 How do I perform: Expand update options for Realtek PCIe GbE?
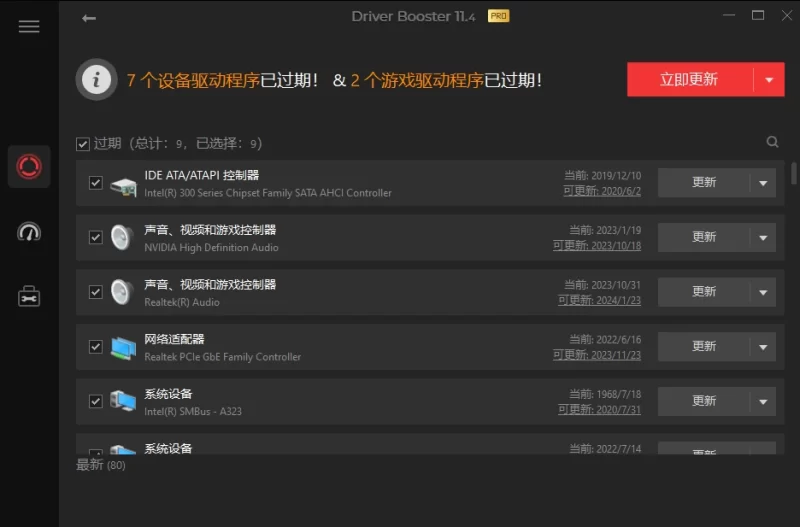[763, 347]
